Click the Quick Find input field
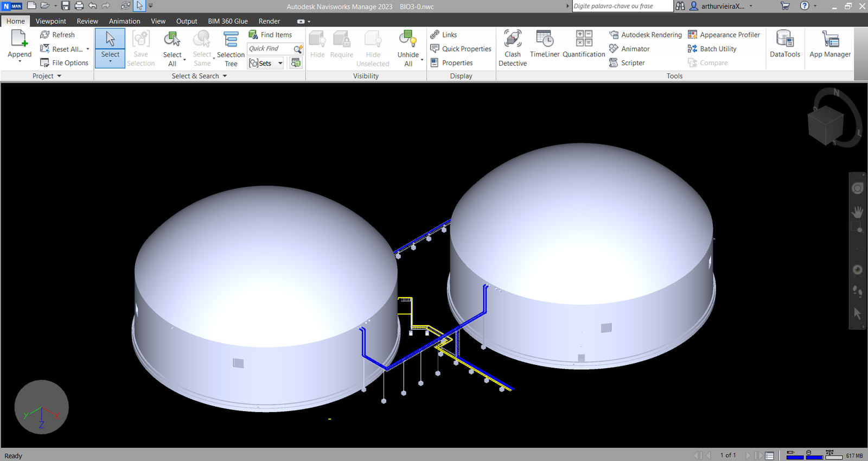 pyautogui.click(x=270, y=49)
